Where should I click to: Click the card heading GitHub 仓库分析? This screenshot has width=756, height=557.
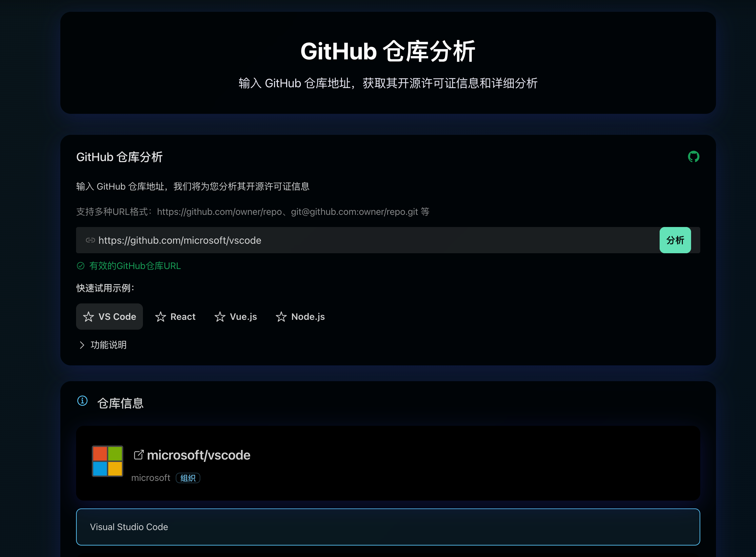tap(119, 157)
